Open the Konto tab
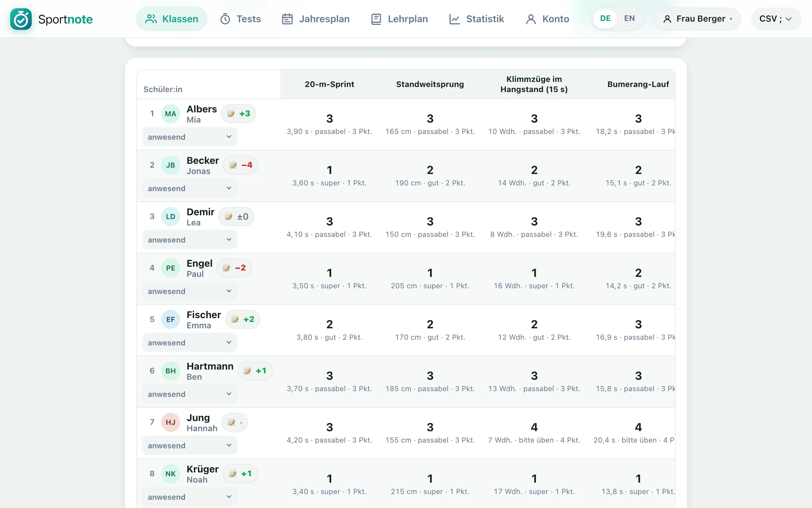Screen dimensions: 812x508 547,19
